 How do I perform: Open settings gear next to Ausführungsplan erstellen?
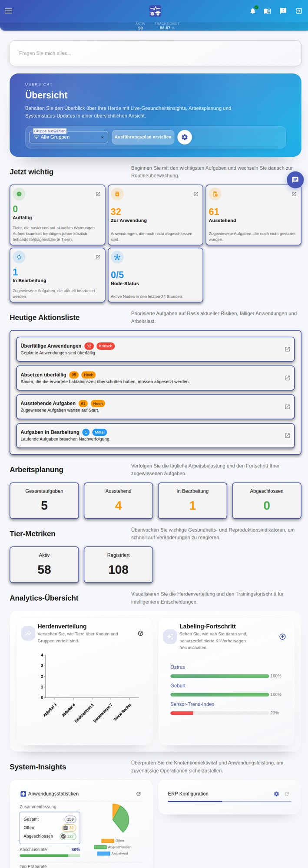pos(185,137)
